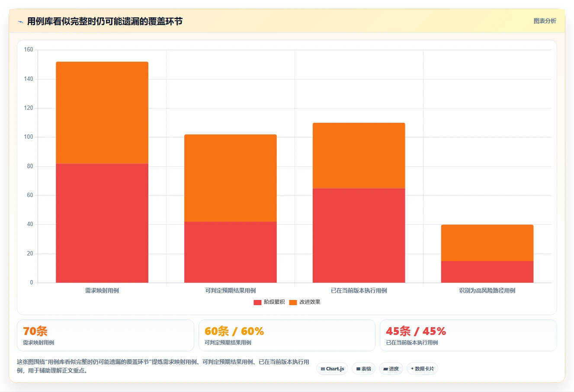574x392 pixels.
Task: Click orange segment of 识别为高风险路径用例 bar
Action: (x=487, y=243)
